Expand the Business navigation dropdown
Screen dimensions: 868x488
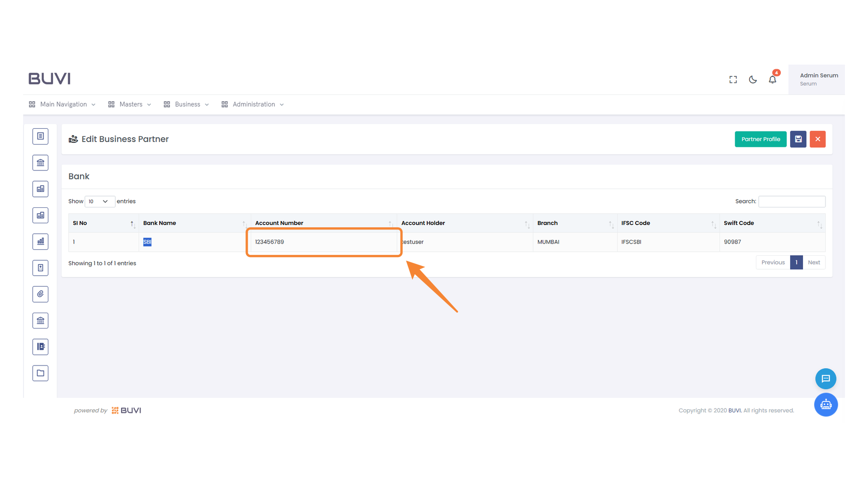pyautogui.click(x=187, y=104)
